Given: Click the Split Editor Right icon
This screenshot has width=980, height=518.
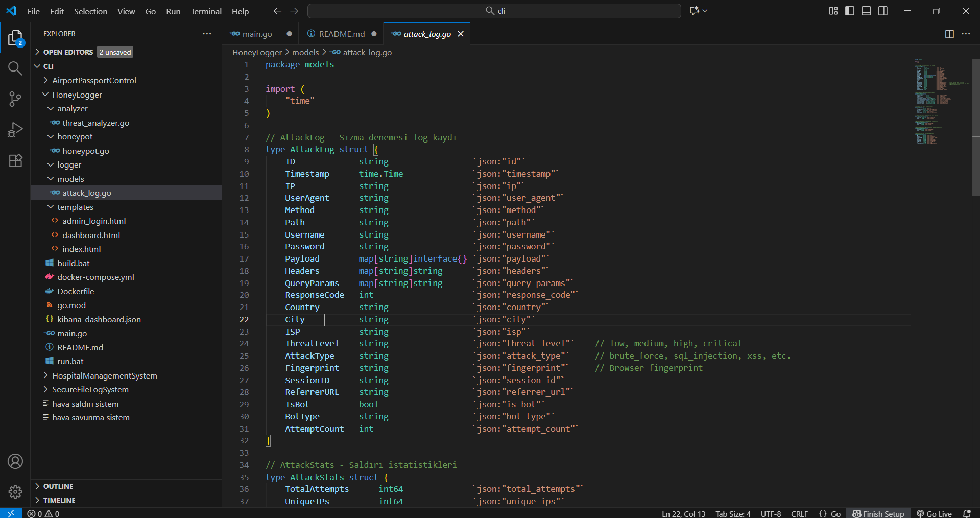Looking at the screenshot, I should tap(949, 34).
